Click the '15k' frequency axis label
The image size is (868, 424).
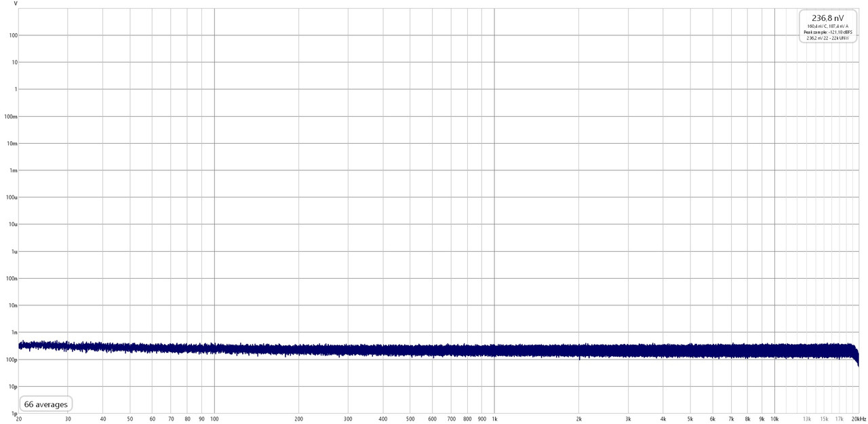824,419
